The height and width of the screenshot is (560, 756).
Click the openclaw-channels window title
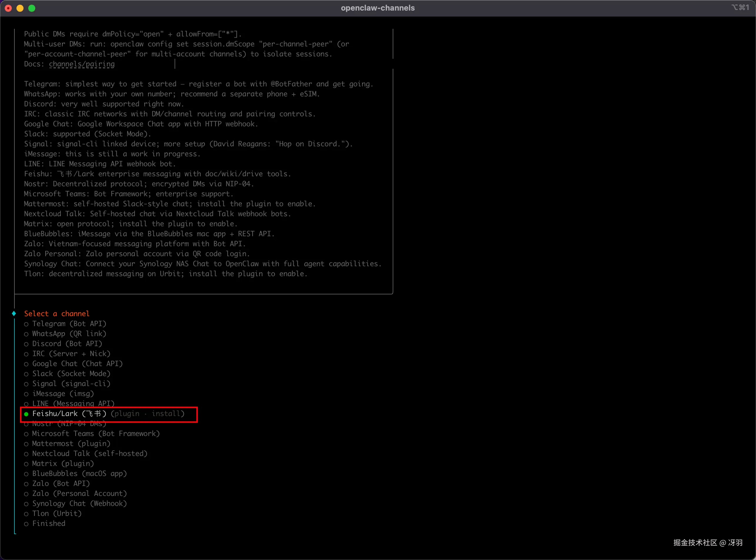pyautogui.click(x=377, y=8)
